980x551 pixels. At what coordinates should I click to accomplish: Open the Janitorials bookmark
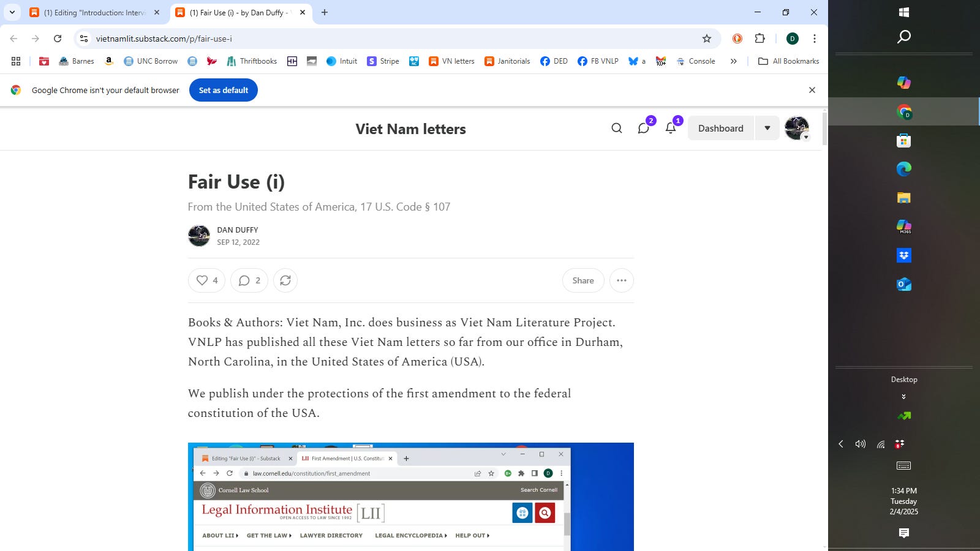click(x=508, y=61)
